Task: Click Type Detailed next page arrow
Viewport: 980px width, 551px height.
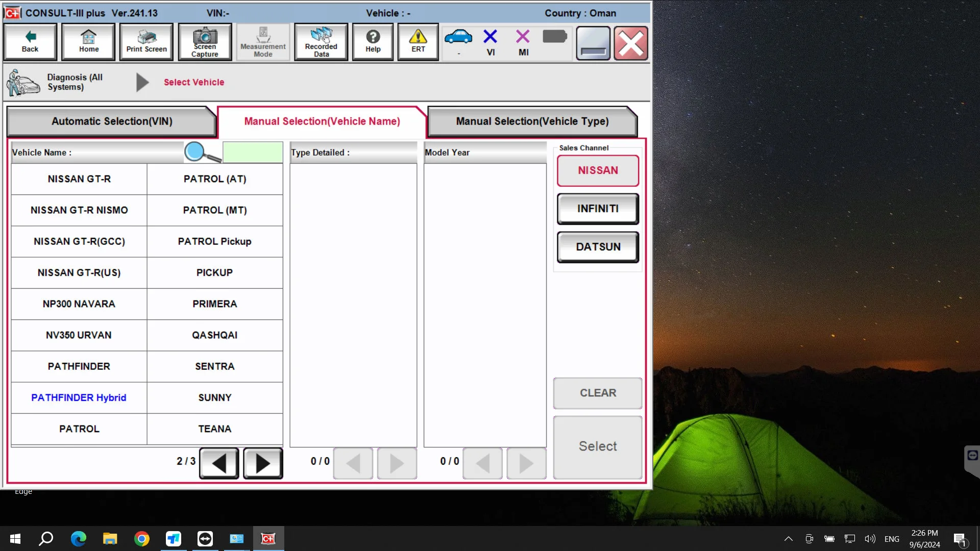Action: pos(397,463)
